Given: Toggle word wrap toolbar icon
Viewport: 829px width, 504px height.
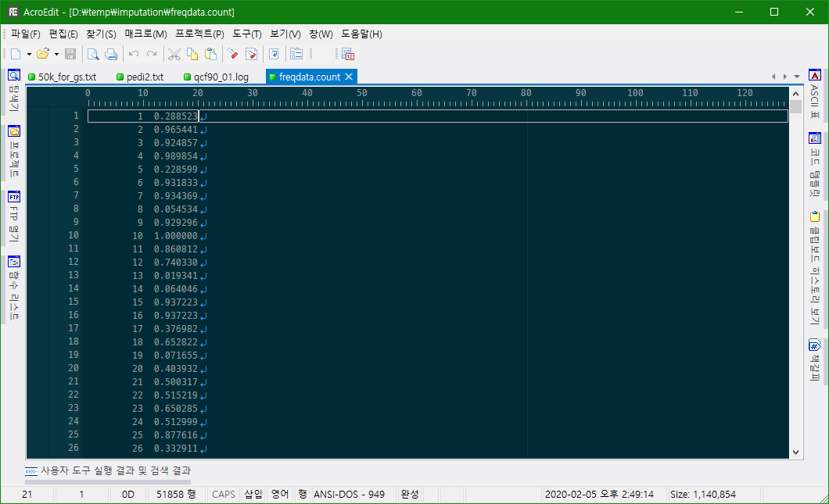Looking at the screenshot, I should (x=274, y=54).
